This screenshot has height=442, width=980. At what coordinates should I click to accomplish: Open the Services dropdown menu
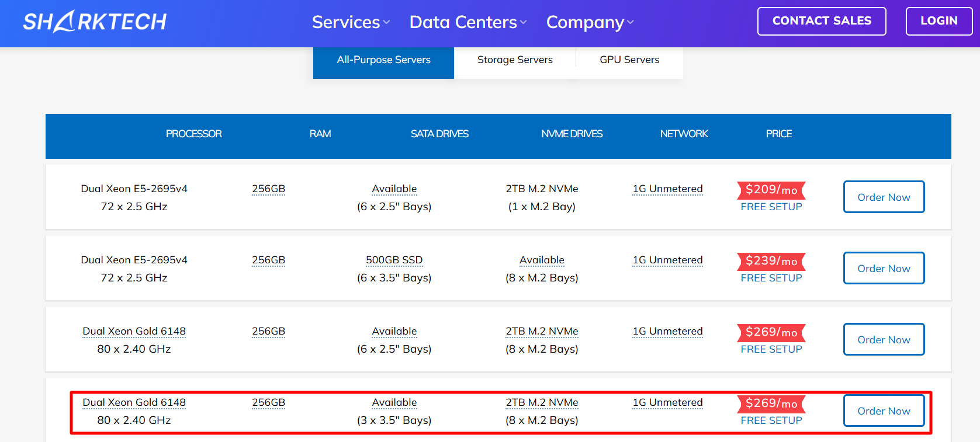351,22
